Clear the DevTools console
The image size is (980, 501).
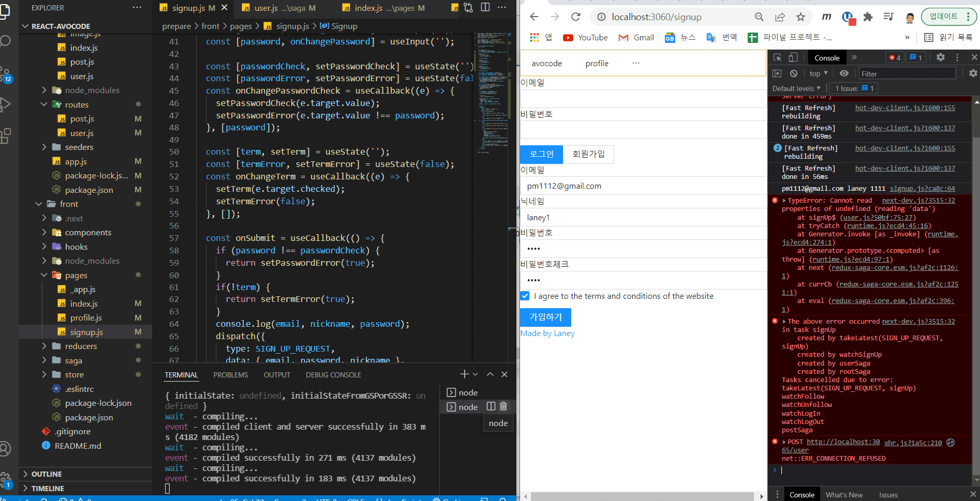pyautogui.click(x=794, y=73)
